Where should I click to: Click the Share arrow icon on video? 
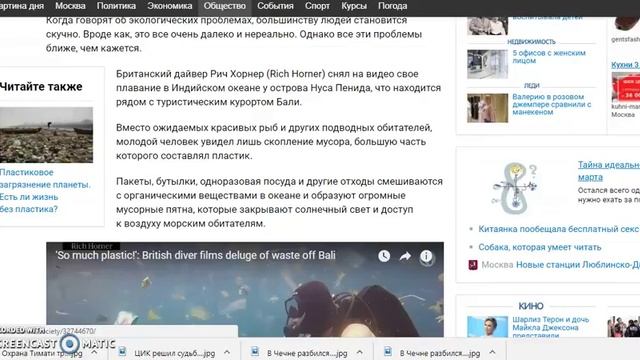[x=405, y=256]
